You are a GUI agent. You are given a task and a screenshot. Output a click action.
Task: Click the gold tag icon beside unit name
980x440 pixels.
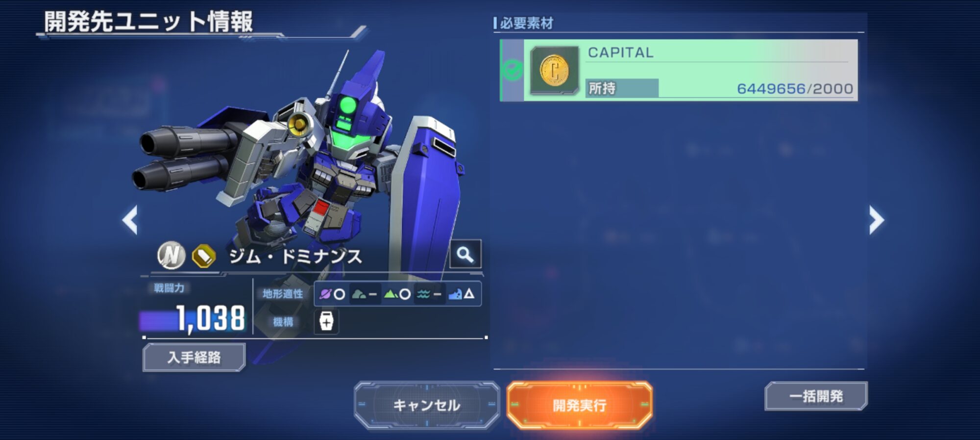203,256
